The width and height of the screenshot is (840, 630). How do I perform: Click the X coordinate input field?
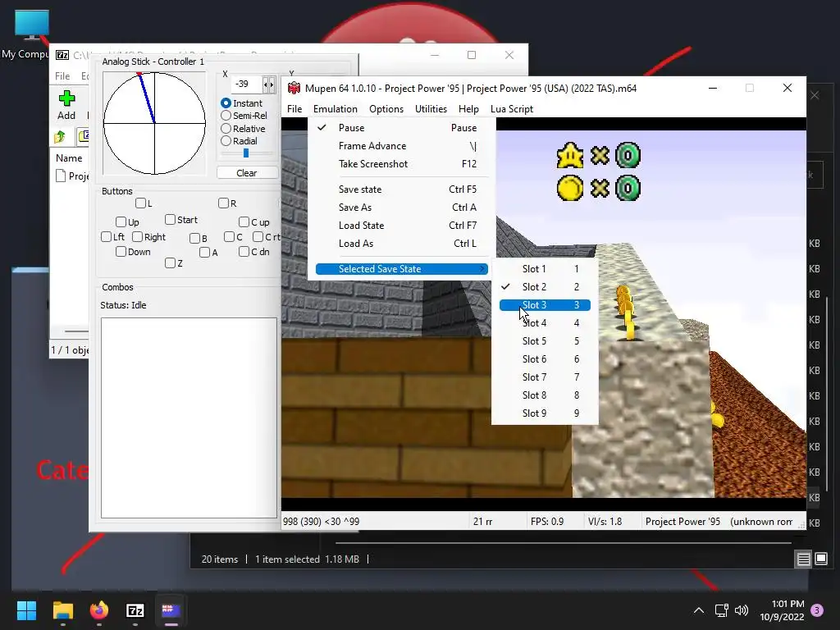click(x=247, y=84)
